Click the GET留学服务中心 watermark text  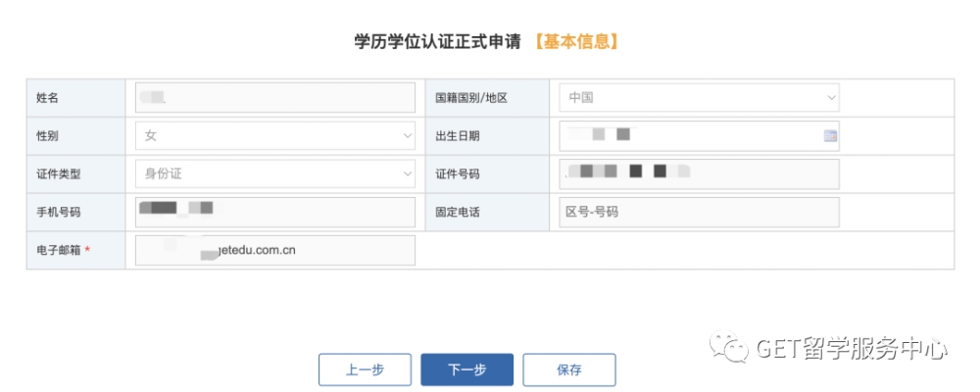click(852, 348)
